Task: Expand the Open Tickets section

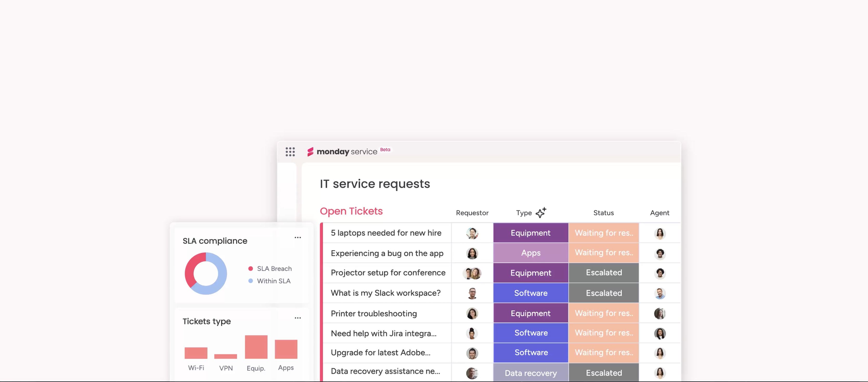Action: (x=351, y=212)
